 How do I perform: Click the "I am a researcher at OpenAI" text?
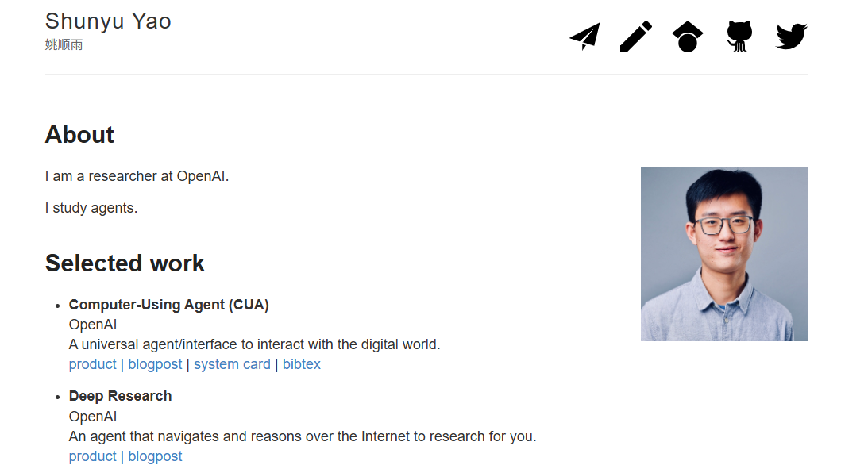coord(137,176)
